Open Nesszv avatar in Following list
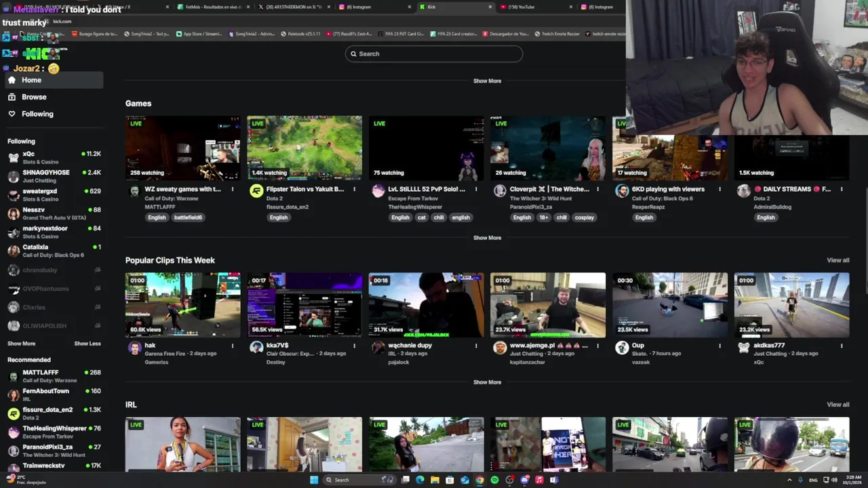This screenshot has width=868, height=488. (x=14, y=213)
